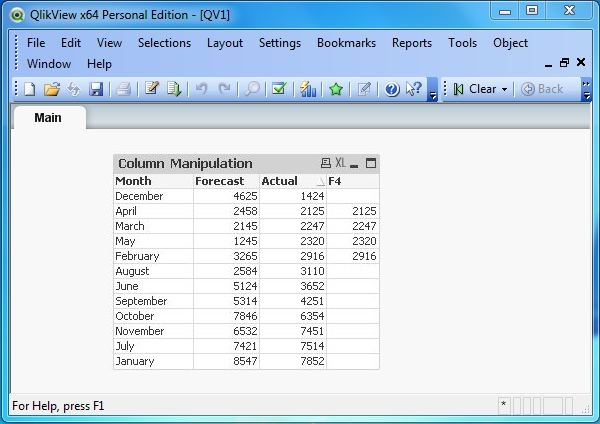Click the Open folder toolbar icon

click(x=52, y=89)
